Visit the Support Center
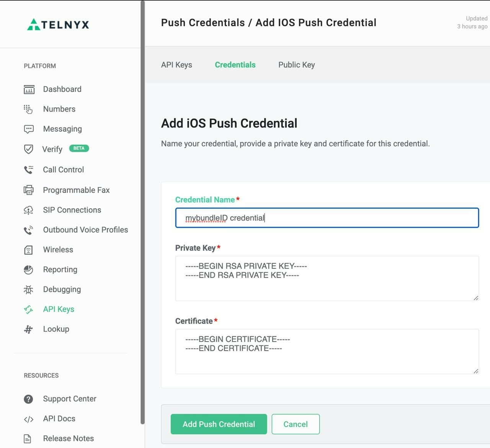Viewport: 490px width, 448px height. point(69,399)
